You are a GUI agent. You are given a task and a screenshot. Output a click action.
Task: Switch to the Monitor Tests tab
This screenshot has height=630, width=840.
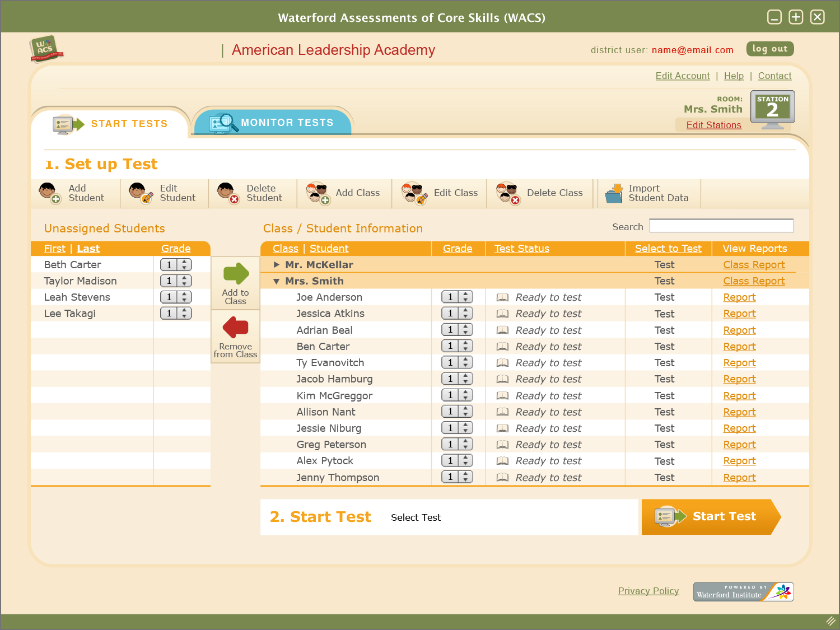pos(273,123)
